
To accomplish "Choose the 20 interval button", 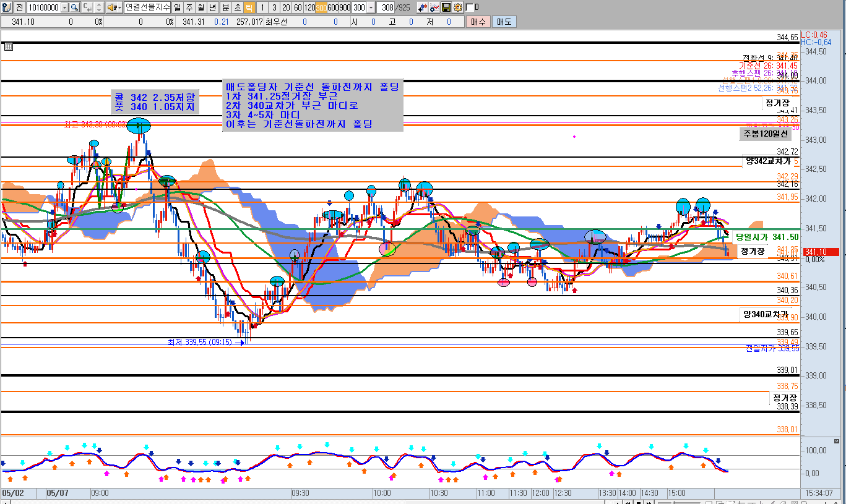I will [286, 7].
